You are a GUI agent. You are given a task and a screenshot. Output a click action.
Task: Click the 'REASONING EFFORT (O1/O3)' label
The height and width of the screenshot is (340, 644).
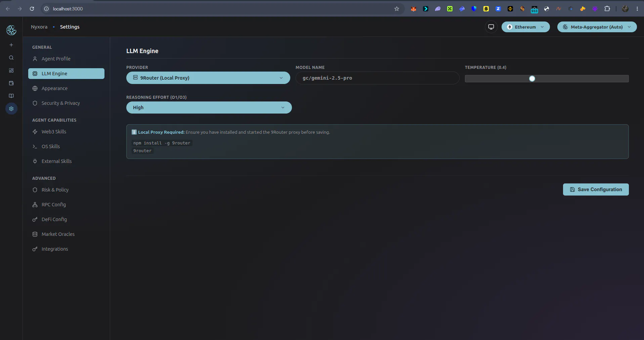pos(156,97)
